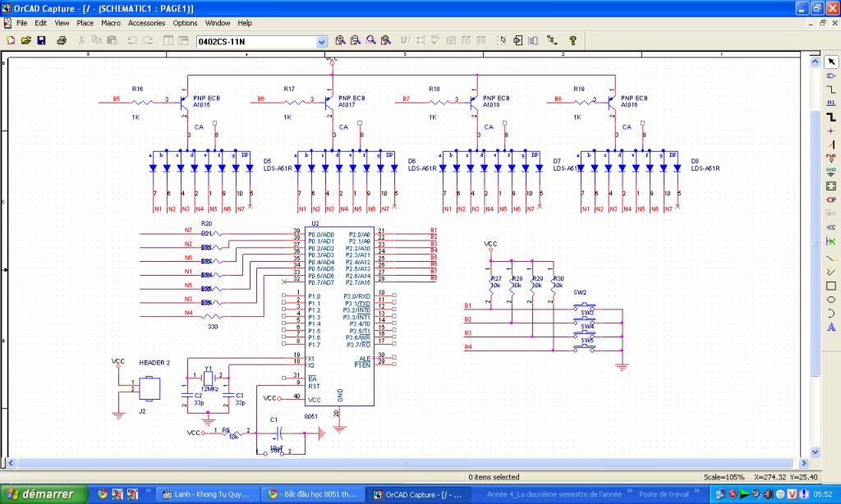Pick the Place Net Alias tool
The height and width of the screenshot is (504, 841).
coord(830,103)
